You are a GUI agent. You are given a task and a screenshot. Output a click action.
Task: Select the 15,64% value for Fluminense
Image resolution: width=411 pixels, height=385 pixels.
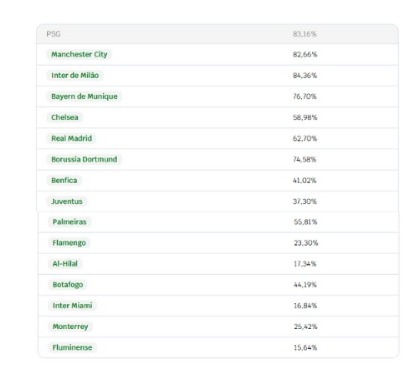[x=305, y=348]
